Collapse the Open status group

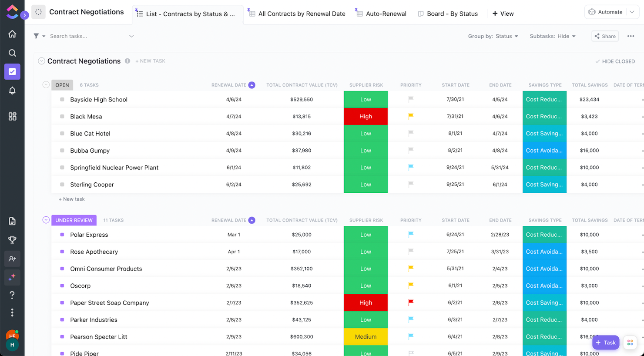tap(46, 85)
